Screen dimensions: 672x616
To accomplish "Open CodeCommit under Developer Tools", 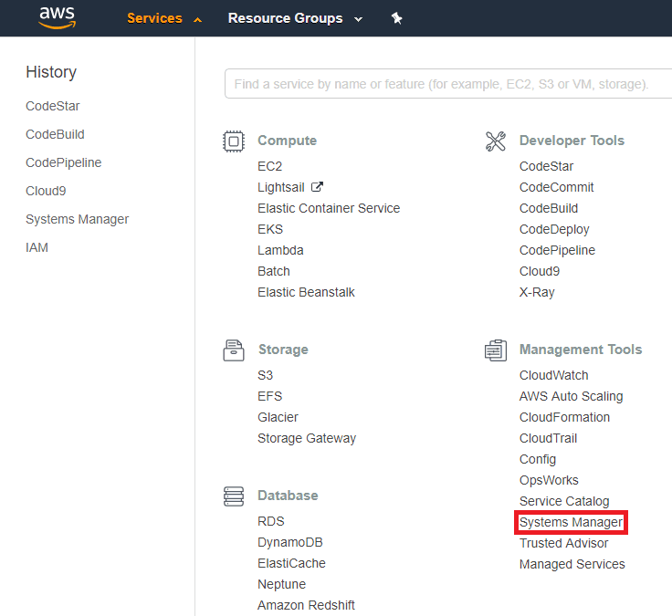I will 556,187.
